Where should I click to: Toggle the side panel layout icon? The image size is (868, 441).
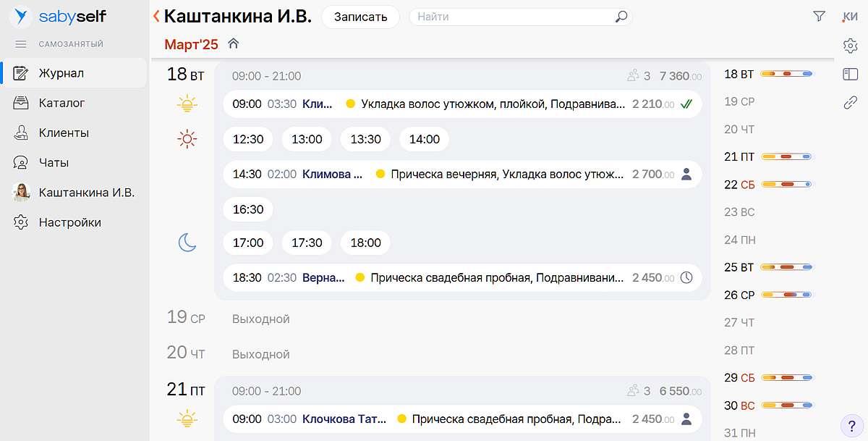[850, 74]
